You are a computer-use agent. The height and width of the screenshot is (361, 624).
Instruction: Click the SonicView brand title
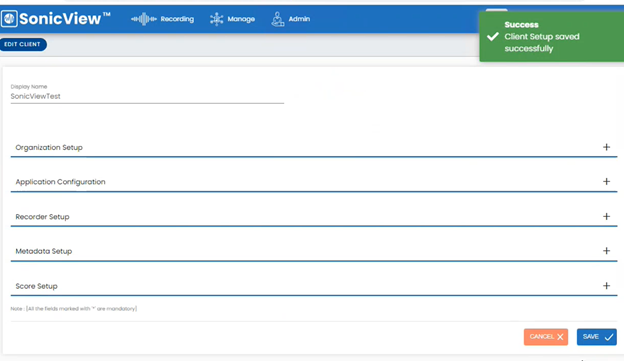pyautogui.click(x=65, y=19)
